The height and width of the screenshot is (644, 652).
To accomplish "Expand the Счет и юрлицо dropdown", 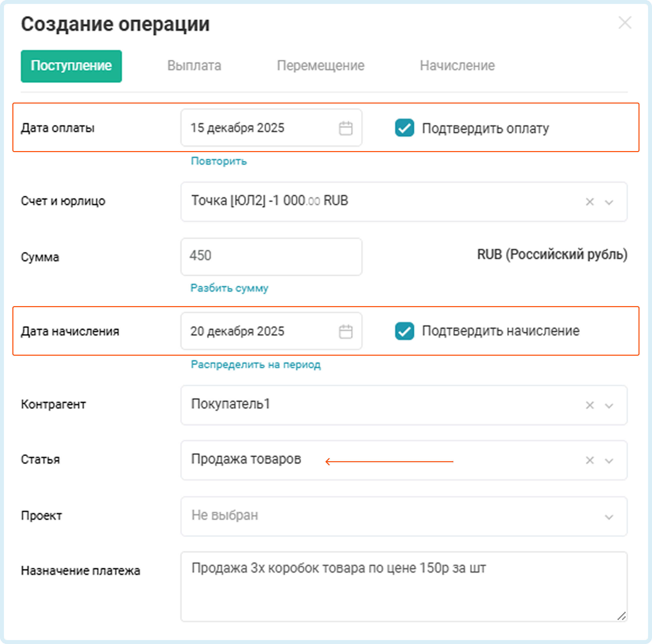I will (x=609, y=202).
